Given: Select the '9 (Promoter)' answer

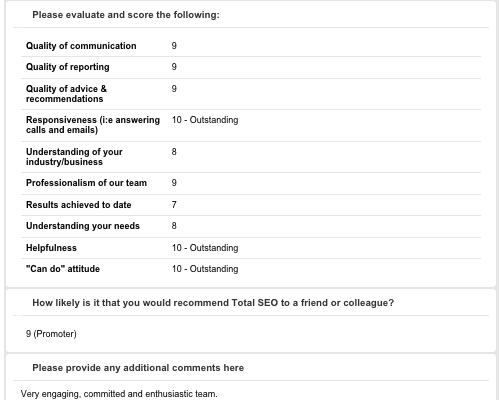Looking at the screenshot, I should 51,334.
